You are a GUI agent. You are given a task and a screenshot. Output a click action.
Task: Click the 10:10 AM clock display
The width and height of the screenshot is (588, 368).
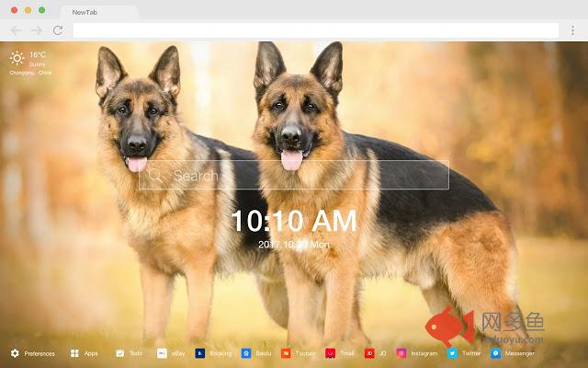tap(294, 221)
